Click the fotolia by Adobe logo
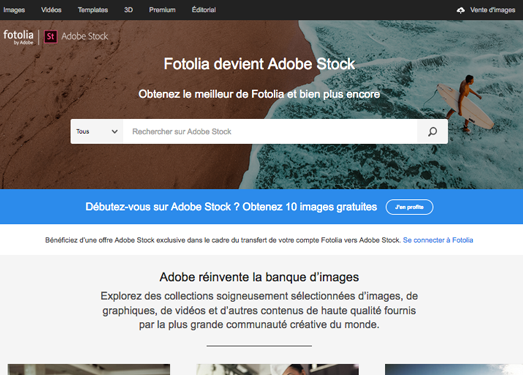523x375 pixels. click(x=18, y=37)
